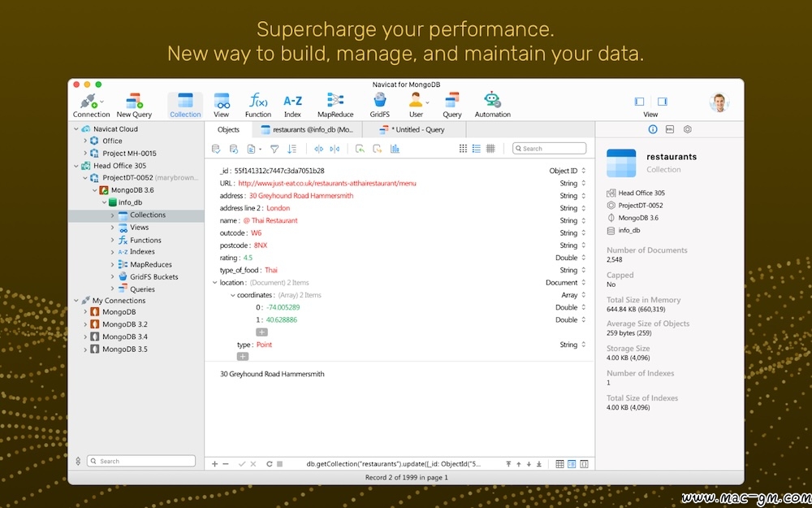The width and height of the screenshot is (812, 508).
Task: Open the Automation robot icon
Action: pos(493,105)
